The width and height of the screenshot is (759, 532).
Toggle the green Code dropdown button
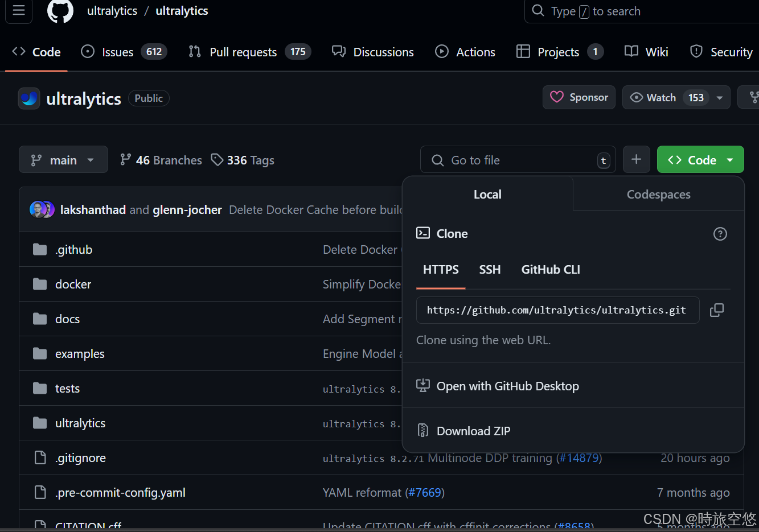(700, 160)
